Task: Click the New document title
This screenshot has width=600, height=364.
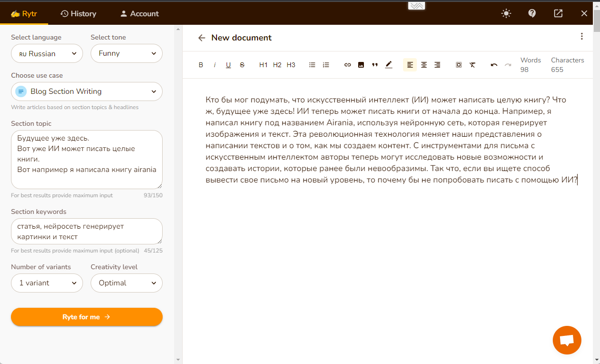Action: point(241,38)
